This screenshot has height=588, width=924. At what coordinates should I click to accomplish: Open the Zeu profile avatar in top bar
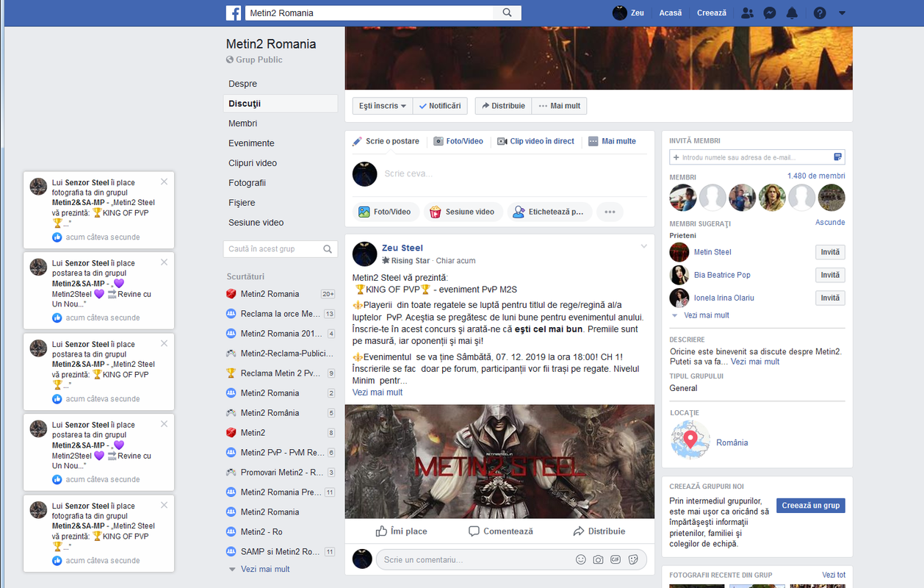620,12
